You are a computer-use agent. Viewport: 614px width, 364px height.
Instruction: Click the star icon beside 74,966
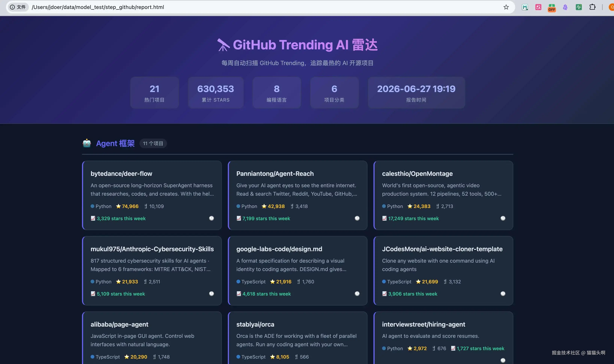[118, 206]
